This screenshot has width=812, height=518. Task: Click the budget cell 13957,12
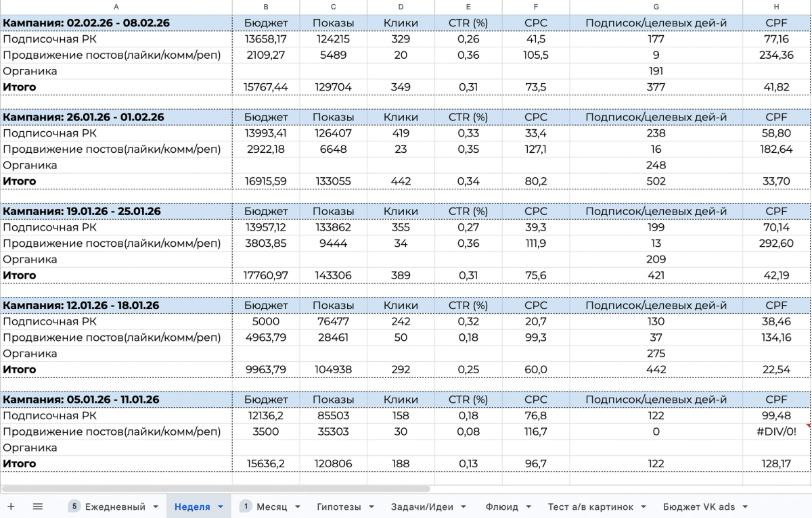click(266, 227)
